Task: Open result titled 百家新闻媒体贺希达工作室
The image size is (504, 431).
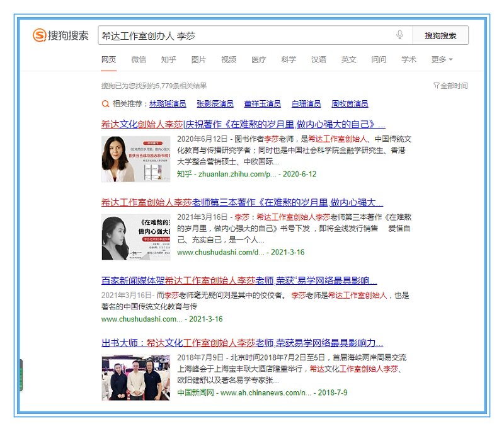Action: click(x=239, y=280)
